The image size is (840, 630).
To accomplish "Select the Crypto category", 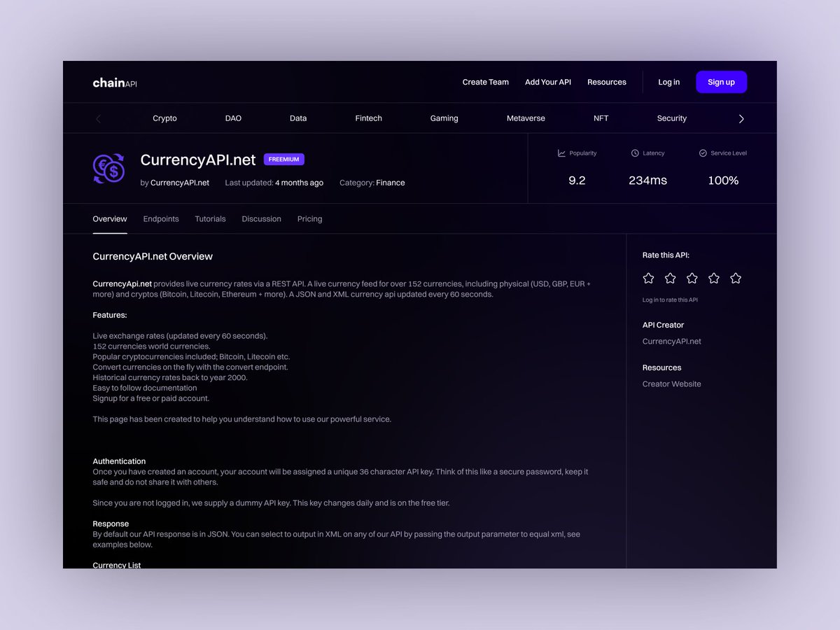I will (x=164, y=119).
